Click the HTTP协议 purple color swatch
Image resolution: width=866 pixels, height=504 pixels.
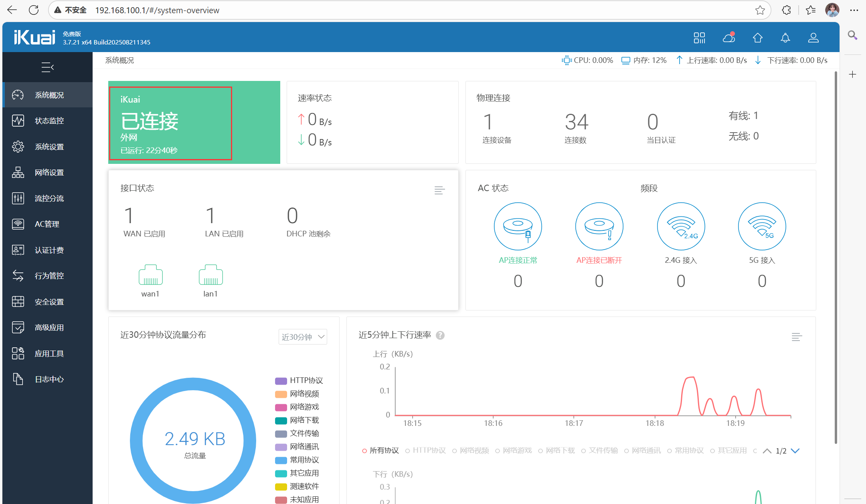pyautogui.click(x=281, y=381)
